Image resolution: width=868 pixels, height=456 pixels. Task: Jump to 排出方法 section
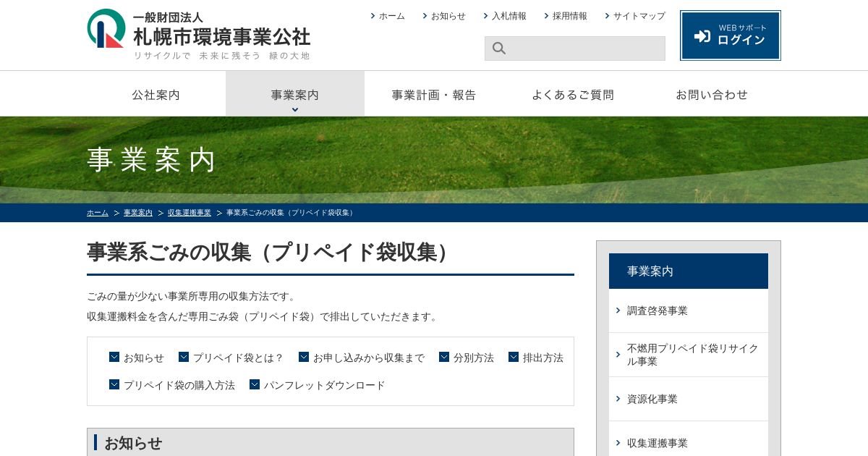543,358
